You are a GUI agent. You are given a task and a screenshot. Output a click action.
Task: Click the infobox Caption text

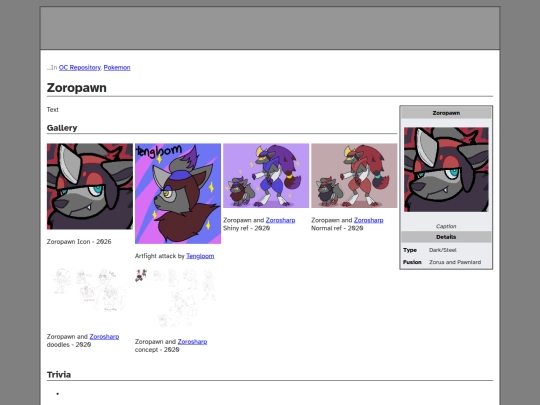tap(446, 226)
